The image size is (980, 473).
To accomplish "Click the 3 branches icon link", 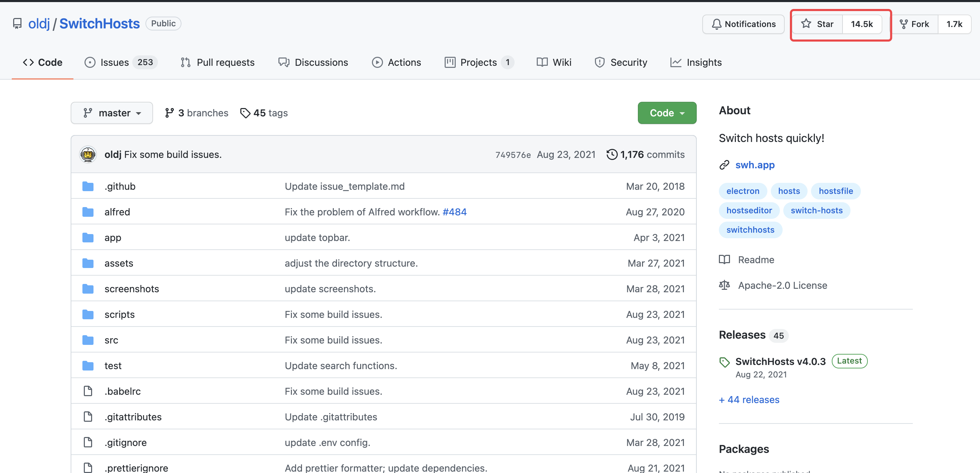I will click(x=169, y=113).
